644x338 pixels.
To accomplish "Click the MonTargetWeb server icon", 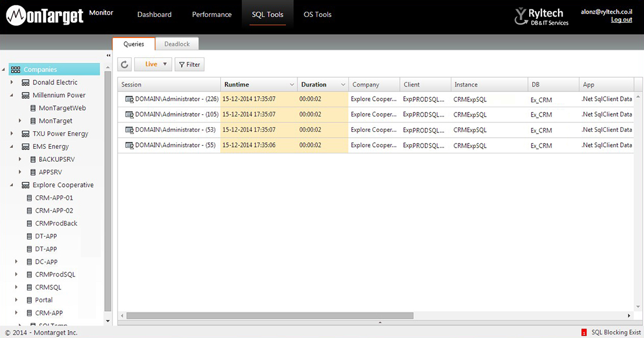I will pos(33,108).
